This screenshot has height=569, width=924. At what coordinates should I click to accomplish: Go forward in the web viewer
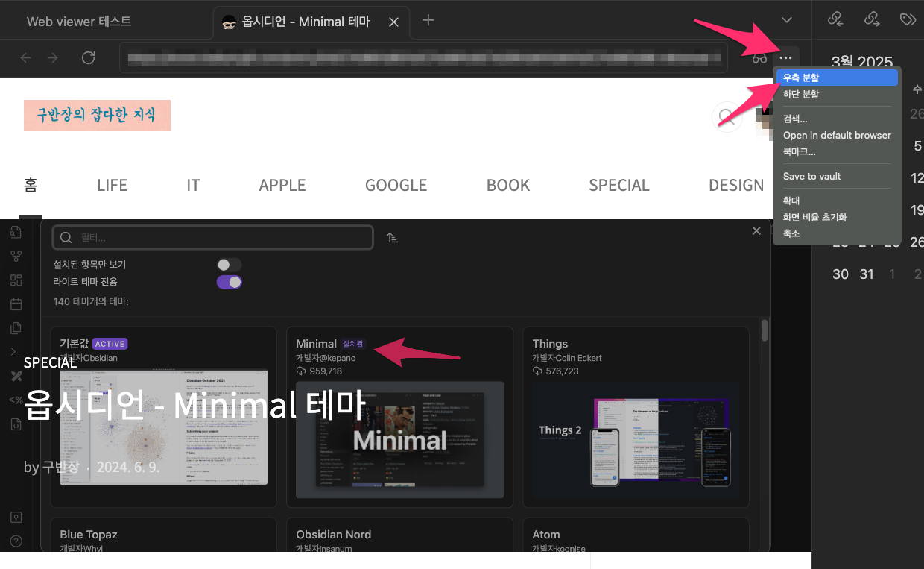tap(52, 57)
